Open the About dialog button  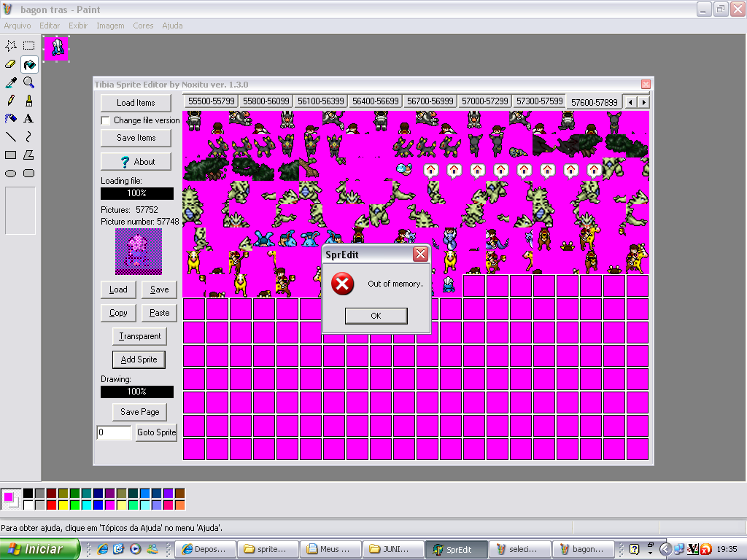[136, 162]
